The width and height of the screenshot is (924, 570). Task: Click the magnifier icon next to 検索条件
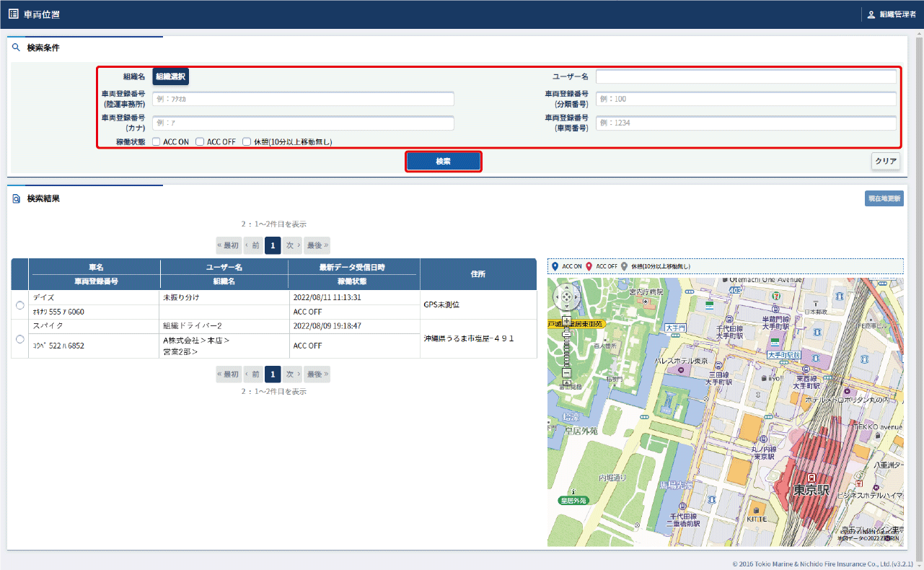pos(16,48)
